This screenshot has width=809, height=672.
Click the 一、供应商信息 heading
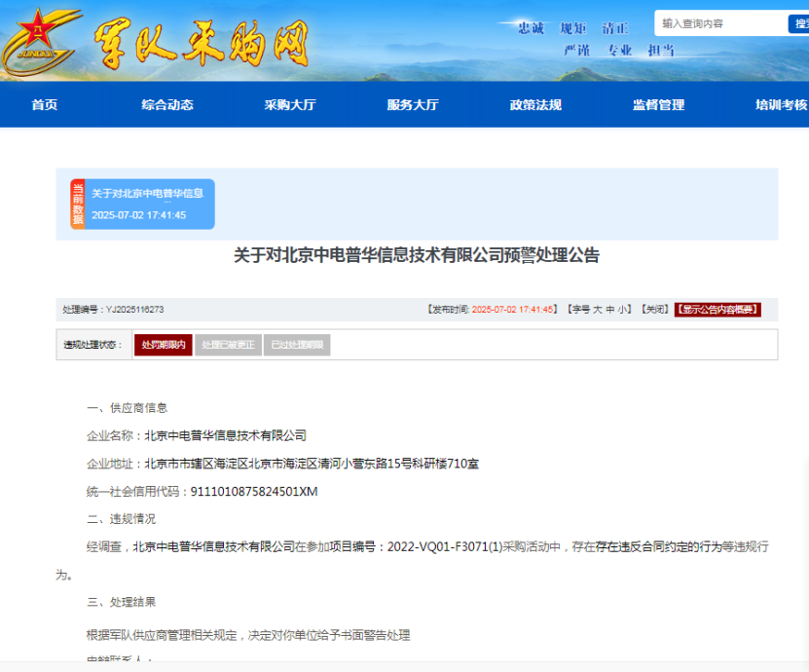click(x=127, y=408)
